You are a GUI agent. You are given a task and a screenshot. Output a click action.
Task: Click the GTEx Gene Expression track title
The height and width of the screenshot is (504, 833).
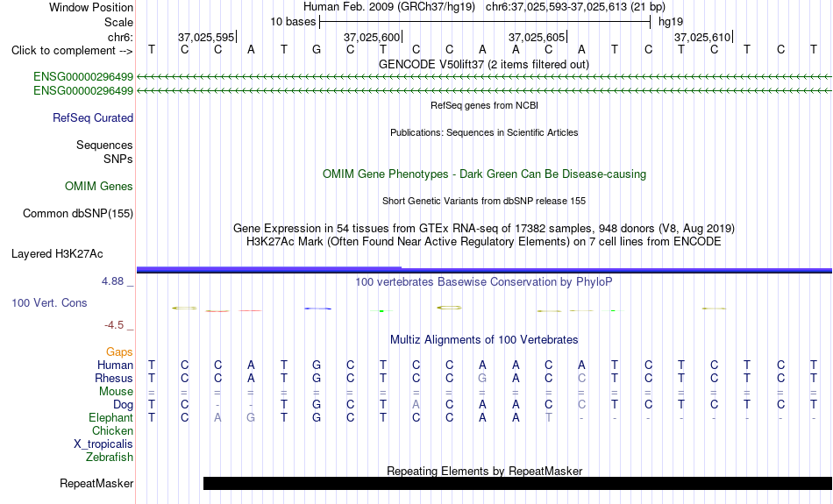click(484, 229)
